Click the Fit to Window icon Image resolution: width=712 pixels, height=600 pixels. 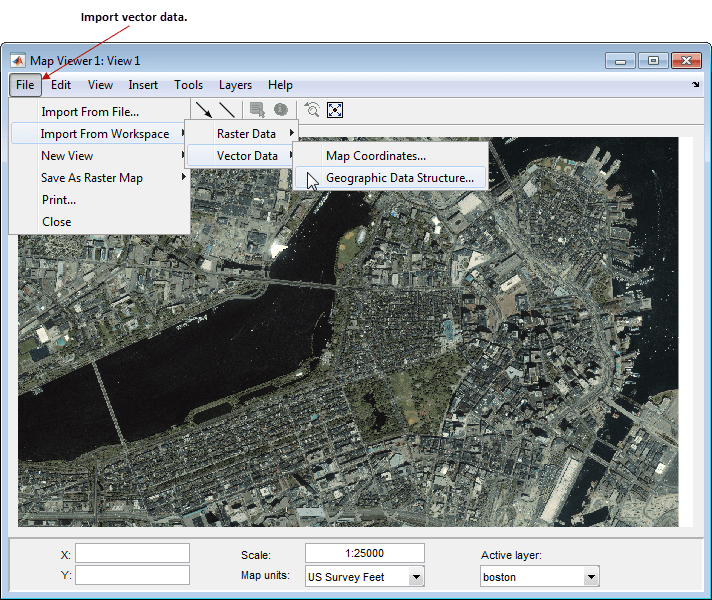[x=336, y=110]
